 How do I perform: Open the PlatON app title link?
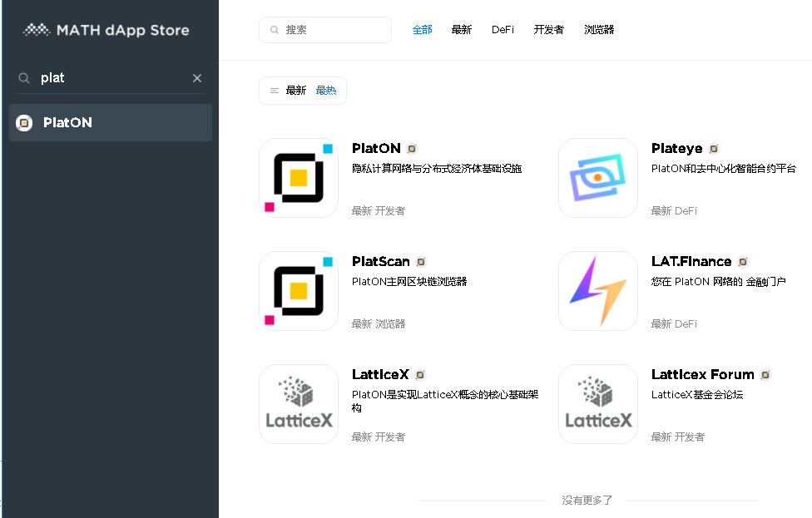377,149
